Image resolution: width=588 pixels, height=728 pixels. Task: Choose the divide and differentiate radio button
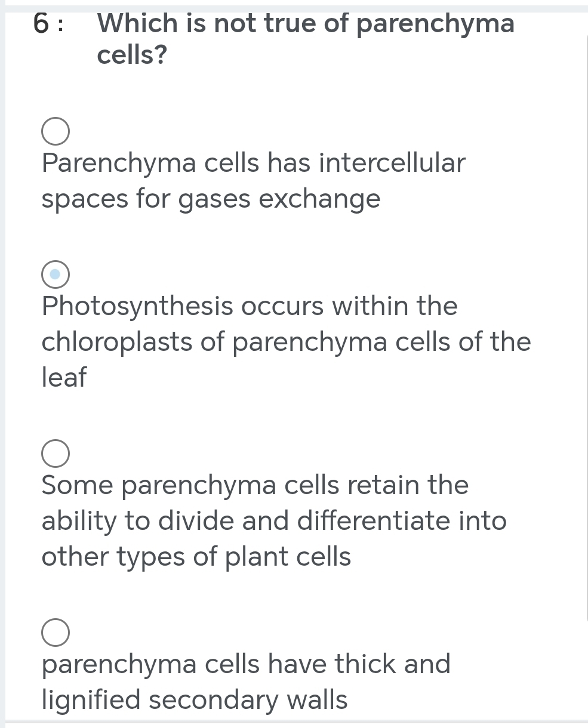pos(55,454)
